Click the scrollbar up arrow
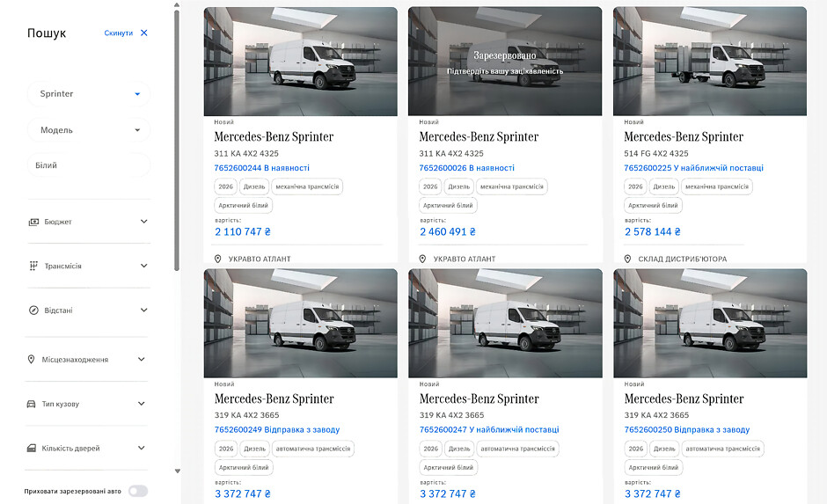827x504 pixels. (177, 4)
